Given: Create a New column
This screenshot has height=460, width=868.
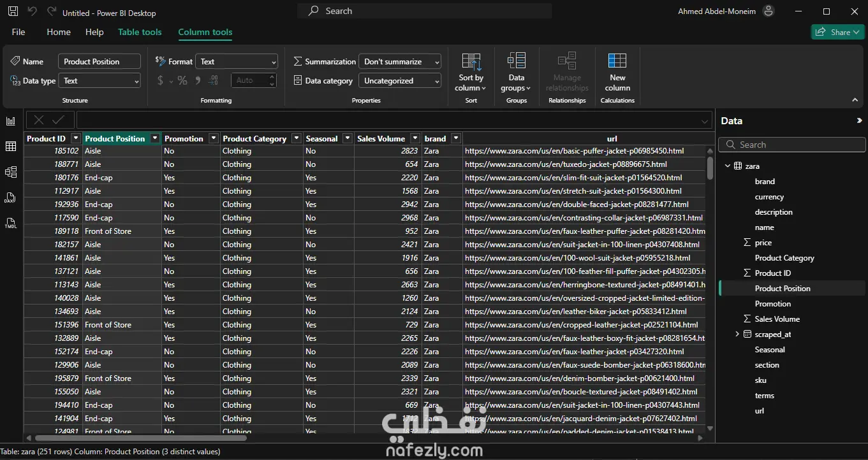Looking at the screenshot, I should pos(617,71).
